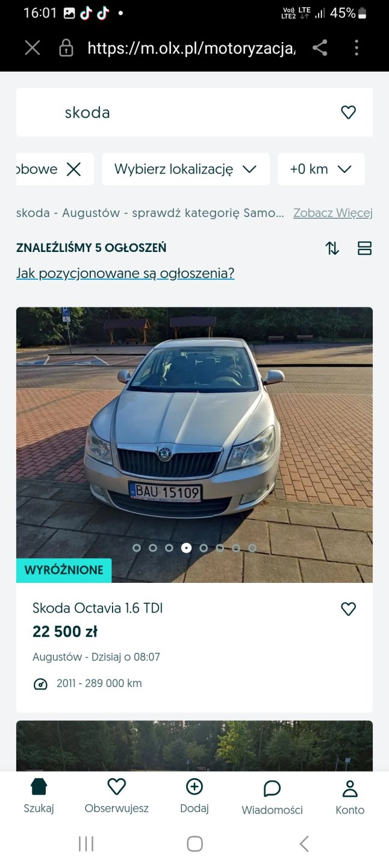389x868 pixels.
Task: View site security via the padlock icon
Action: pos(66,48)
